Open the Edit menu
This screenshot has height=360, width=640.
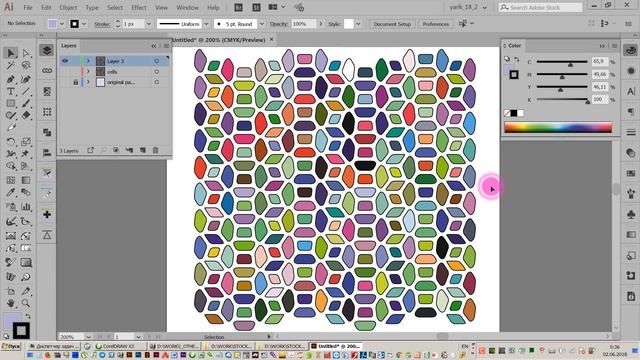[x=46, y=7]
